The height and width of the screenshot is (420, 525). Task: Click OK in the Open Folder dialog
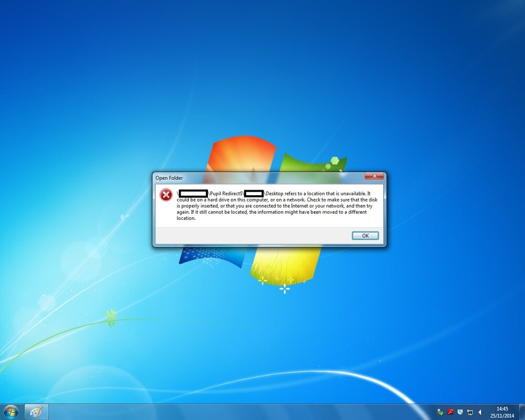click(365, 235)
